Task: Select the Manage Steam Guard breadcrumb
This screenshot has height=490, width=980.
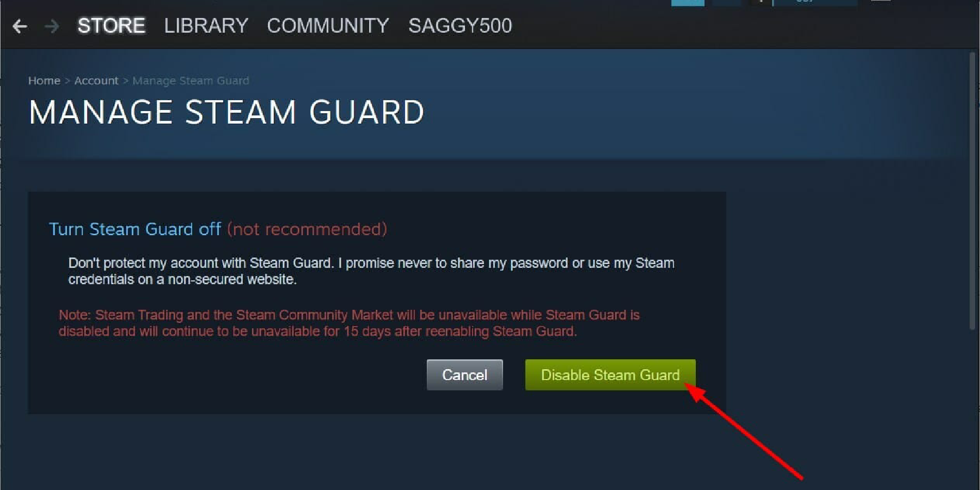Action: 191,81
